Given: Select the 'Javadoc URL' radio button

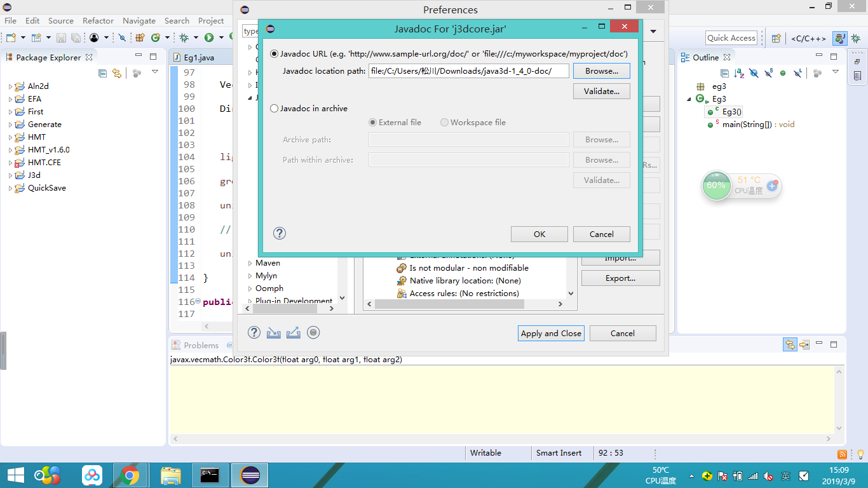Looking at the screenshot, I should [274, 53].
